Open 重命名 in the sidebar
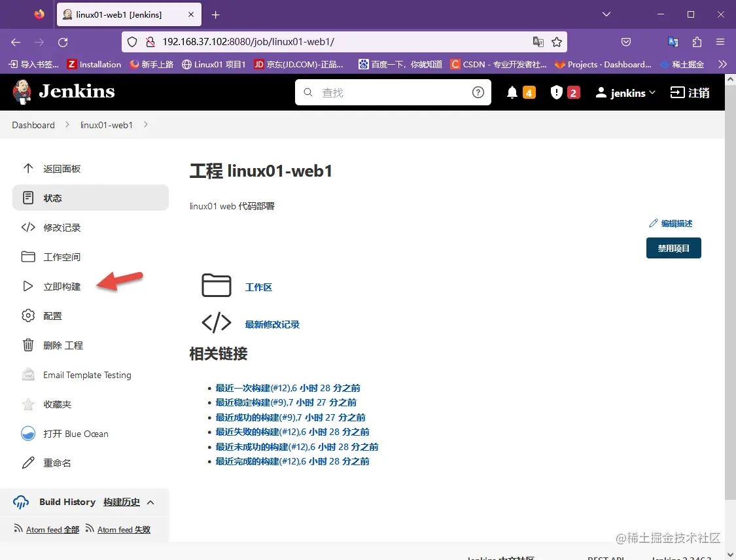 click(58, 463)
